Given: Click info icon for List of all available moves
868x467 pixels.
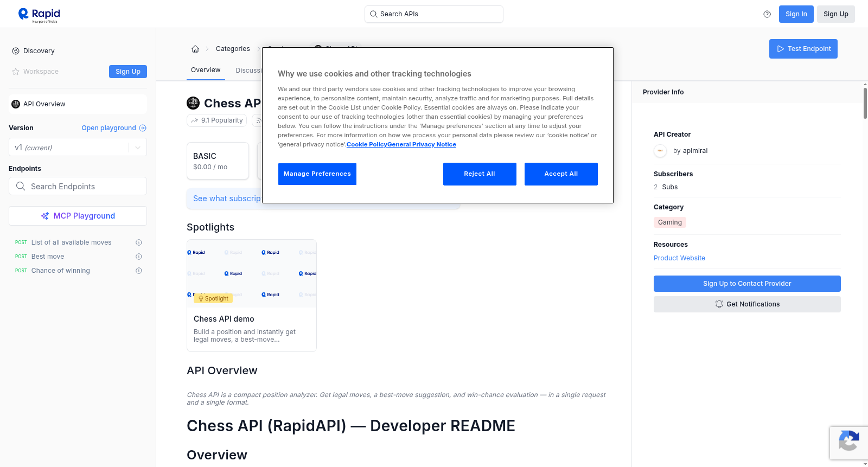Looking at the screenshot, I should (x=139, y=242).
